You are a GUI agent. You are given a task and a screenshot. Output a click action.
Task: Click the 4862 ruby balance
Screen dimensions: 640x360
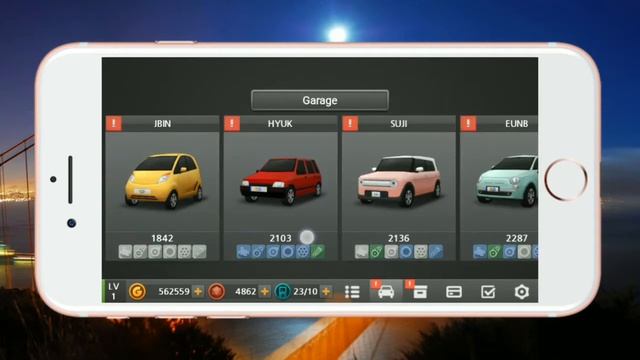[246, 291]
